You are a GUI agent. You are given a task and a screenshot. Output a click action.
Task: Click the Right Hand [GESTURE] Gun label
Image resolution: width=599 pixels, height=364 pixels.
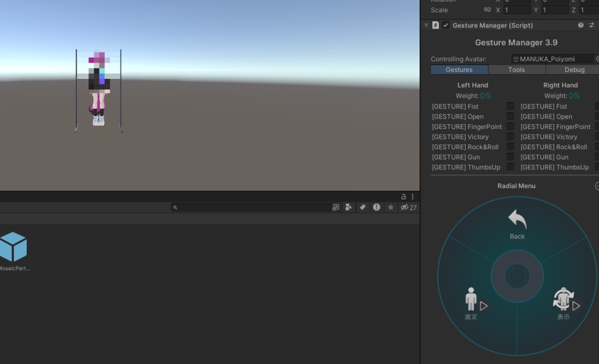pyautogui.click(x=545, y=157)
